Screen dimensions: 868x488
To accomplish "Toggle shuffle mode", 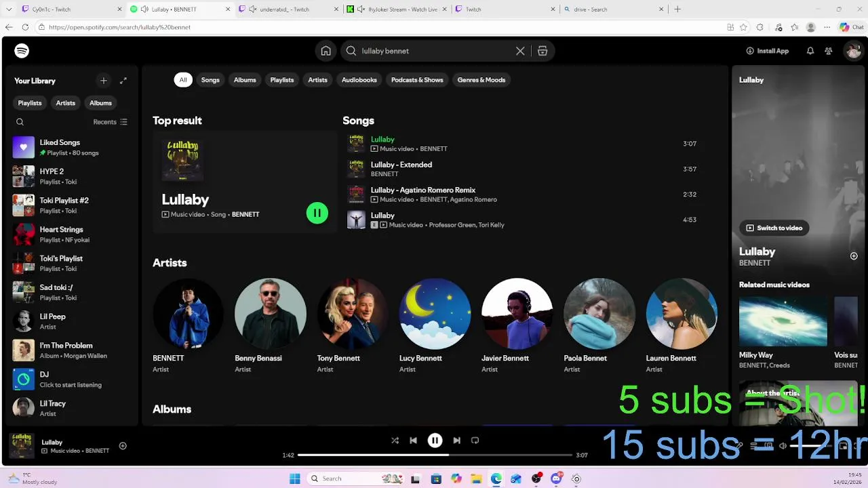I will [395, 441].
